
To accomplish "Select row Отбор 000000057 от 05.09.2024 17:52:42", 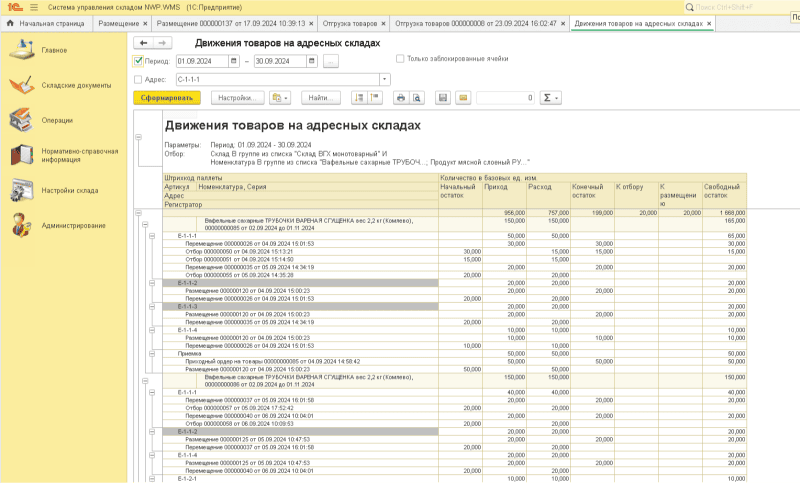I will pyautogui.click(x=301, y=408).
